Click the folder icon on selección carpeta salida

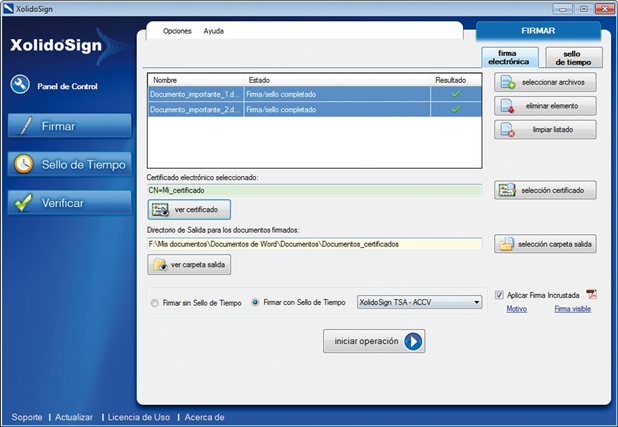click(x=506, y=244)
